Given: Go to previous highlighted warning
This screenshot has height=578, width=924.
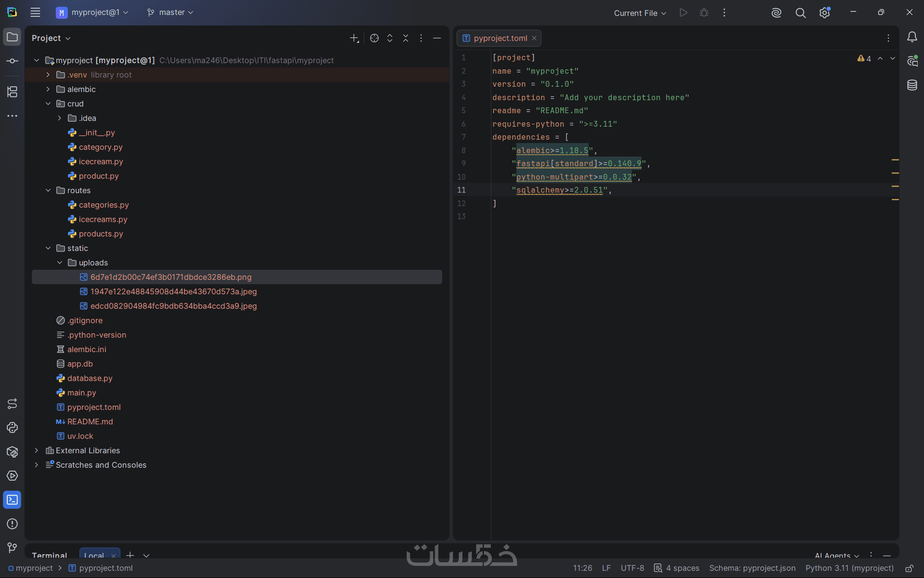Looking at the screenshot, I should click(880, 58).
